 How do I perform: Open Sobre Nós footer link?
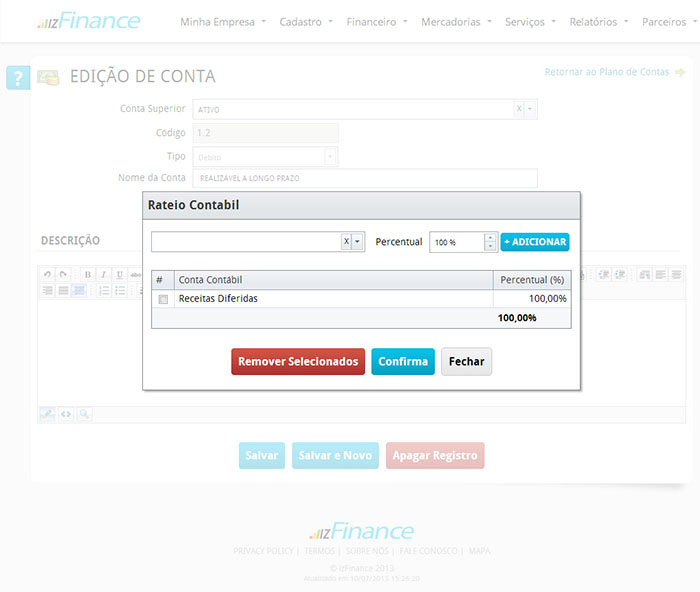(367, 551)
